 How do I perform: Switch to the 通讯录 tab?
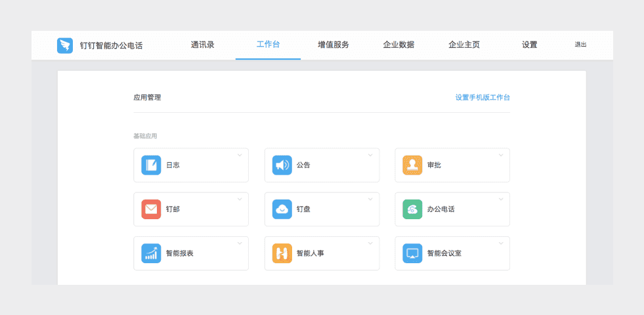203,45
